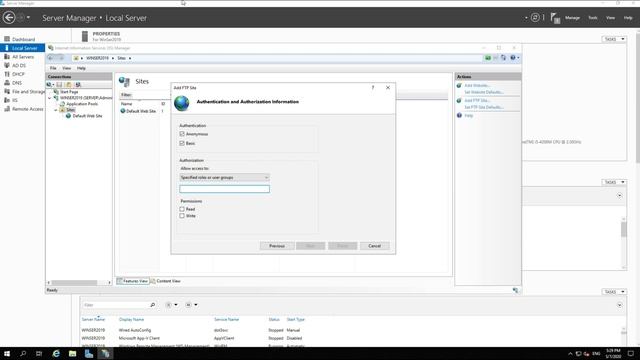Click Cancel button in Add FTP Site
640x360 pixels.
(x=374, y=246)
